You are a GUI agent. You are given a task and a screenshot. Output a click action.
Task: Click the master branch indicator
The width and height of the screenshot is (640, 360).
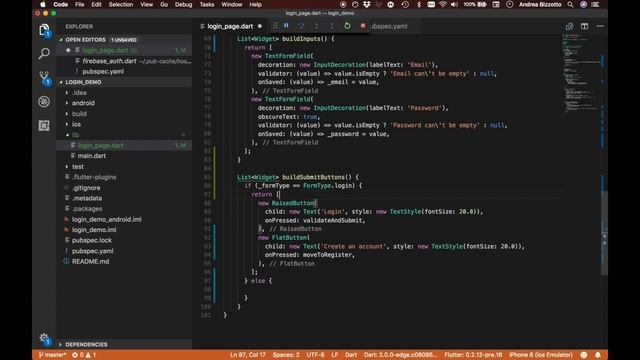tap(52, 355)
